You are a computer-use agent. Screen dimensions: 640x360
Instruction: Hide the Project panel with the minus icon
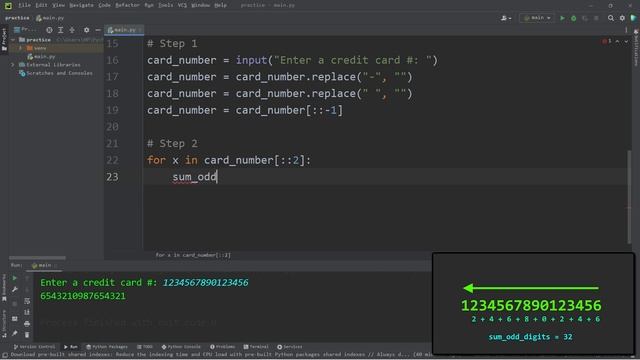(x=98, y=30)
